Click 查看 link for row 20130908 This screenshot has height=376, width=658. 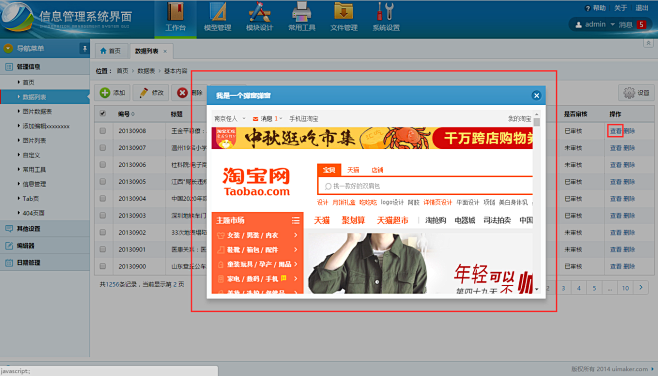(615, 131)
